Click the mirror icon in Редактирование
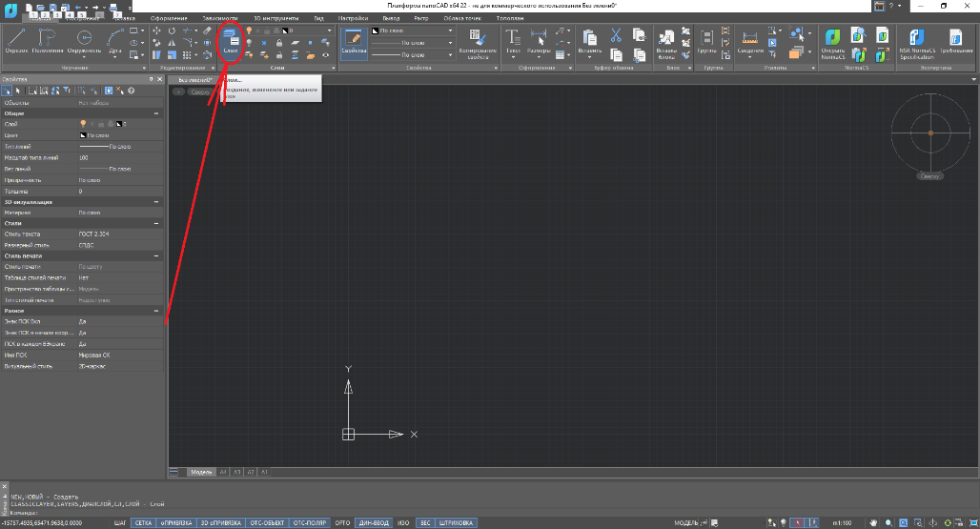 pos(172,43)
